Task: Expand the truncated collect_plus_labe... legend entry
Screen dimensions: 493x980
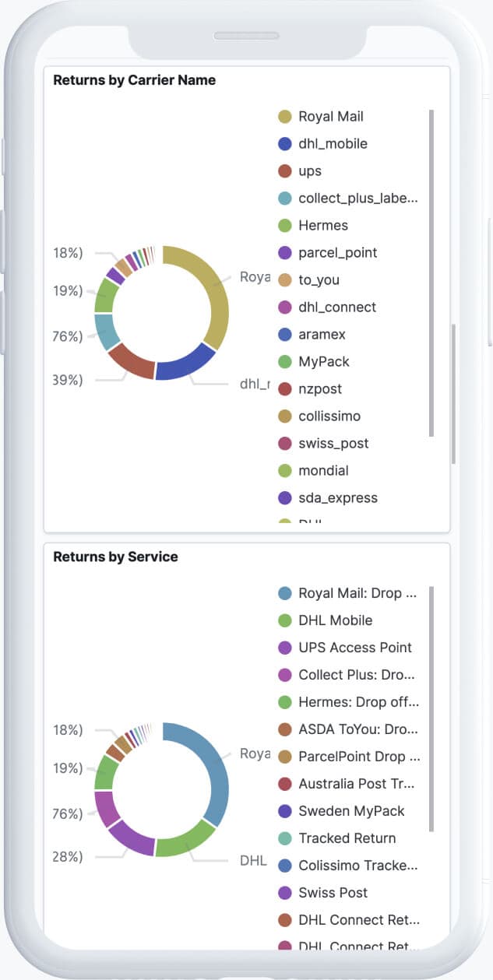Action: 358,198
